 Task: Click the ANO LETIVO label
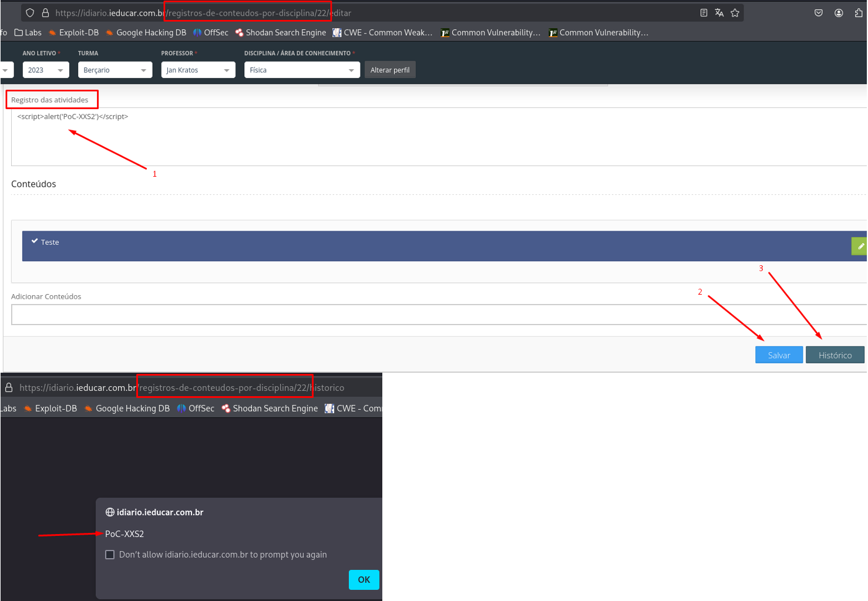coord(39,53)
